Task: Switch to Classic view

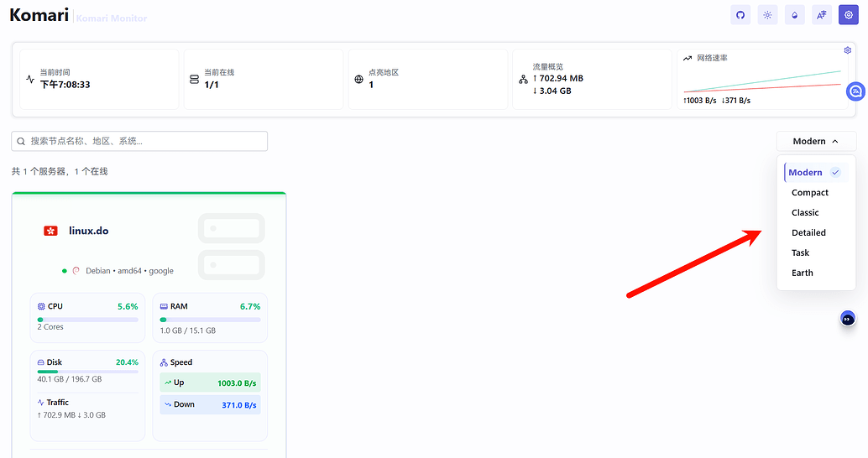Action: click(x=805, y=213)
